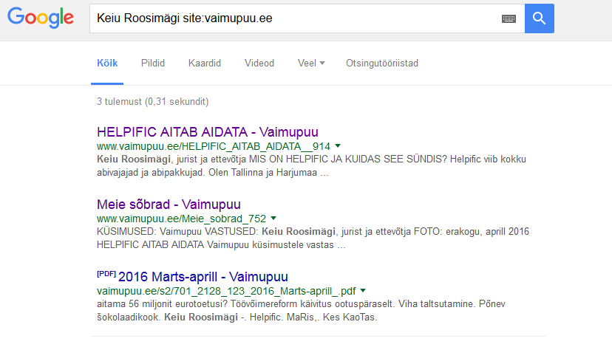Open Otsingutööriistad search tools

(x=381, y=63)
